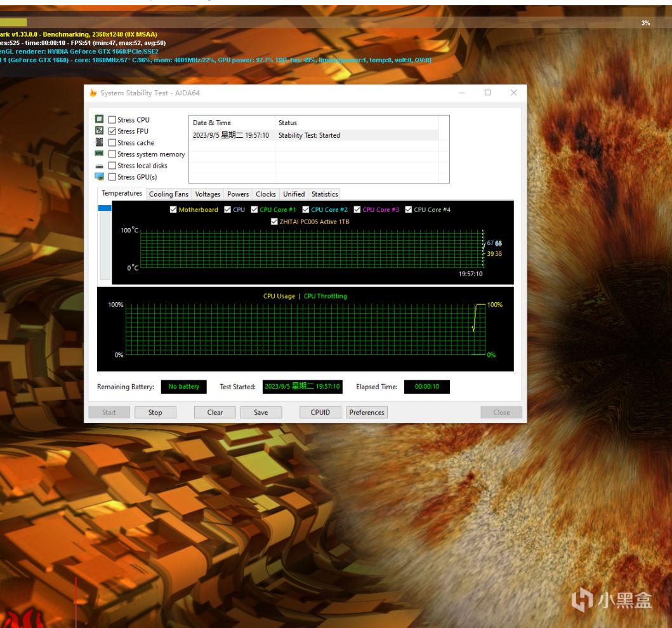672x628 pixels.
Task: Click the Elapsed Time value 00:00:10
Action: 427,387
